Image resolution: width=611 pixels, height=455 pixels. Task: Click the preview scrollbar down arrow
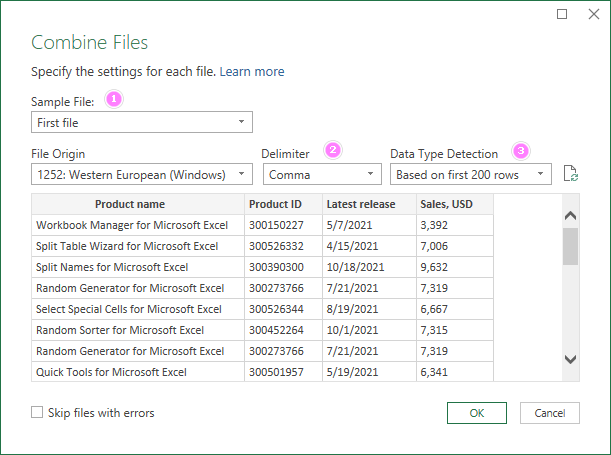click(570, 359)
